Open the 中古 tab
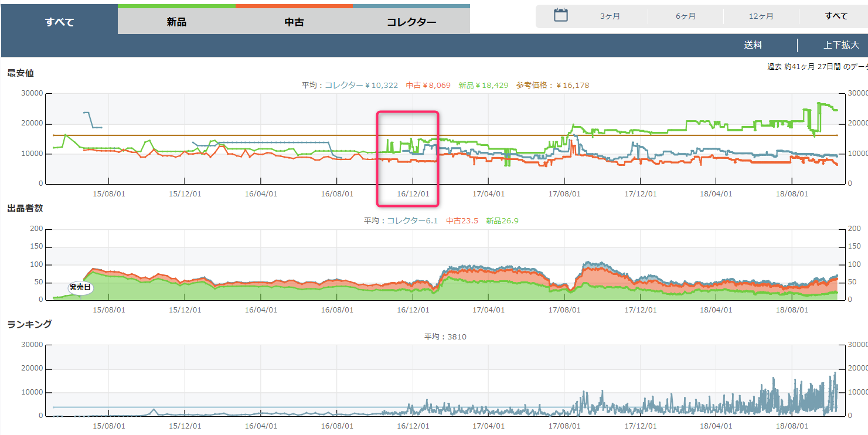868x435 pixels. tap(294, 22)
